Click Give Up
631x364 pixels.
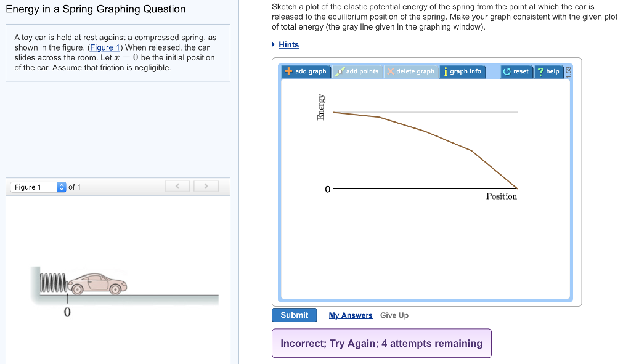[394, 315]
